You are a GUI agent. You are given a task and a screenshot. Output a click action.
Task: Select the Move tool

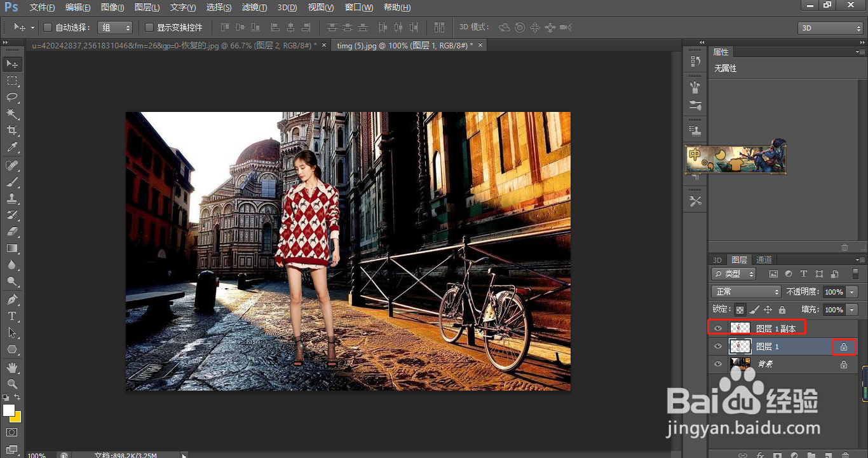(x=12, y=64)
